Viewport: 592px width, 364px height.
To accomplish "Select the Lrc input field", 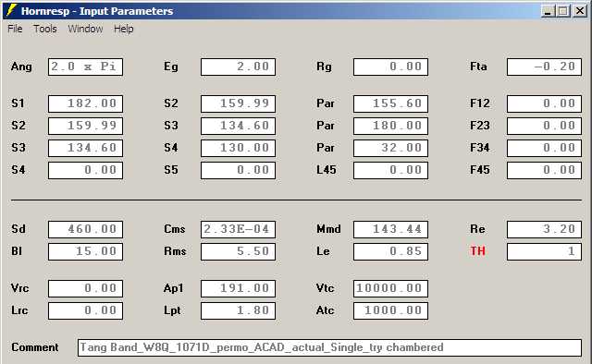I will click(85, 310).
